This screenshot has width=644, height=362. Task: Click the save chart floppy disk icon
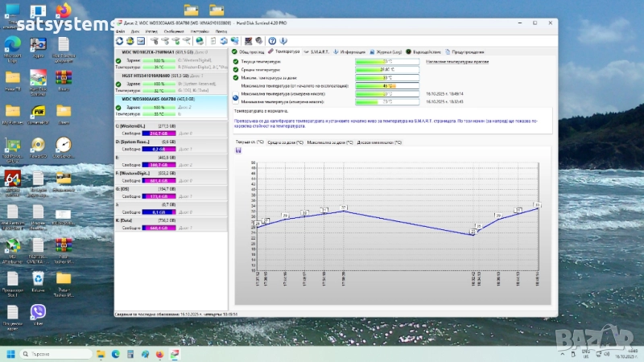point(238,150)
